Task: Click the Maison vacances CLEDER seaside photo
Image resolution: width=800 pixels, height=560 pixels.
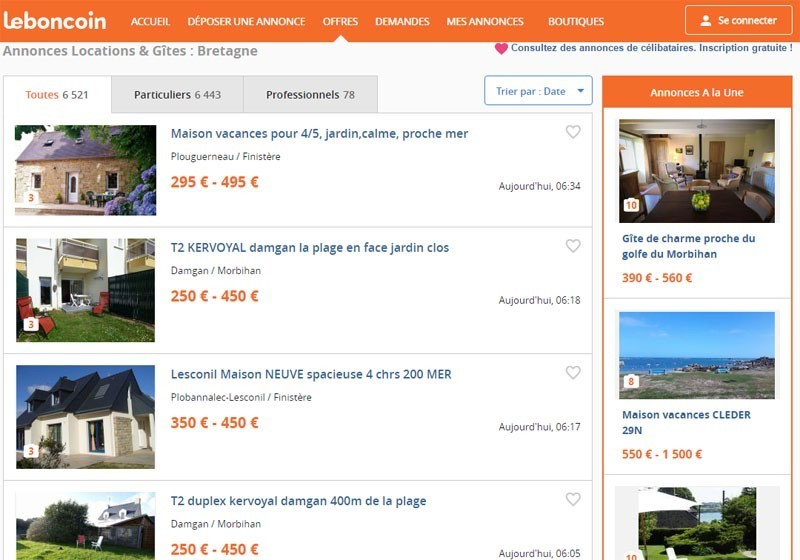Action: 697,355
